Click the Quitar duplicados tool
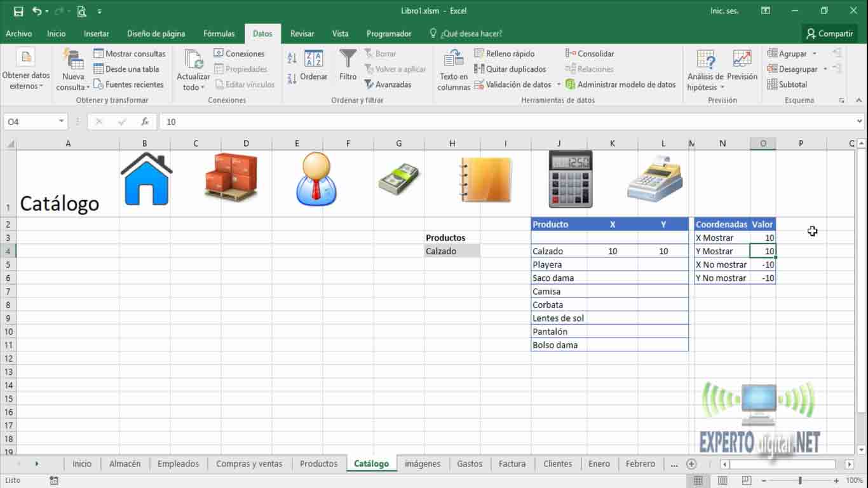 tap(510, 69)
